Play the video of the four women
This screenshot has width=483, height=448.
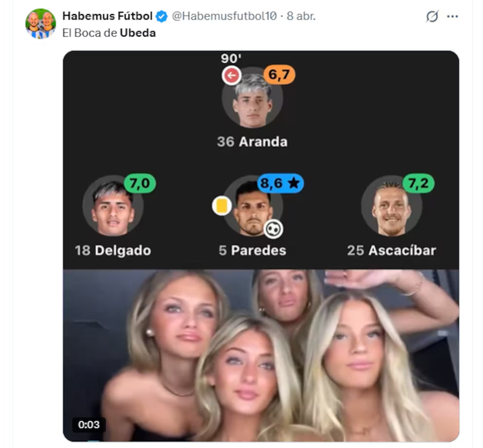pyautogui.click(x=261, y=354)
